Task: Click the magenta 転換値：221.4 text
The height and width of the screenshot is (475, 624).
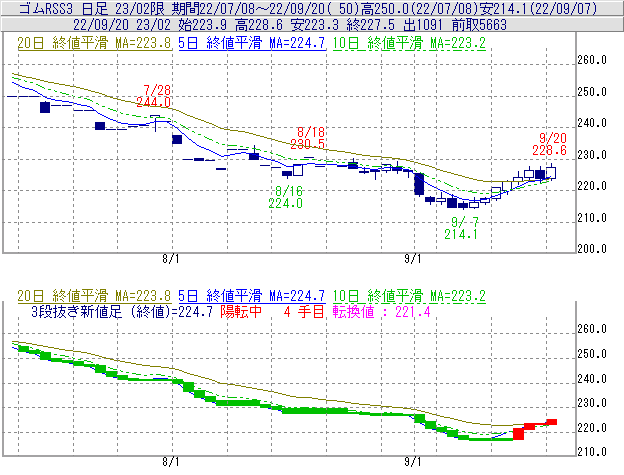Action: (382, 312)
